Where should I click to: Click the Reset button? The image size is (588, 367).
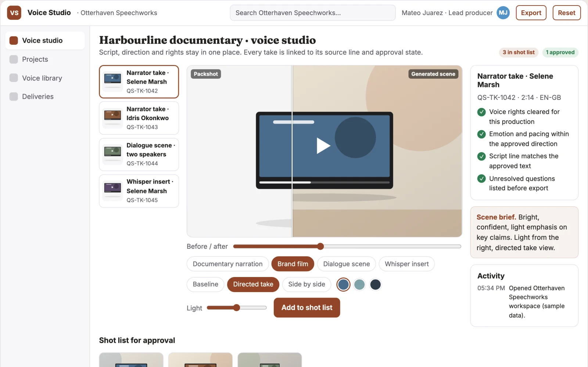(x=566, y=13)
